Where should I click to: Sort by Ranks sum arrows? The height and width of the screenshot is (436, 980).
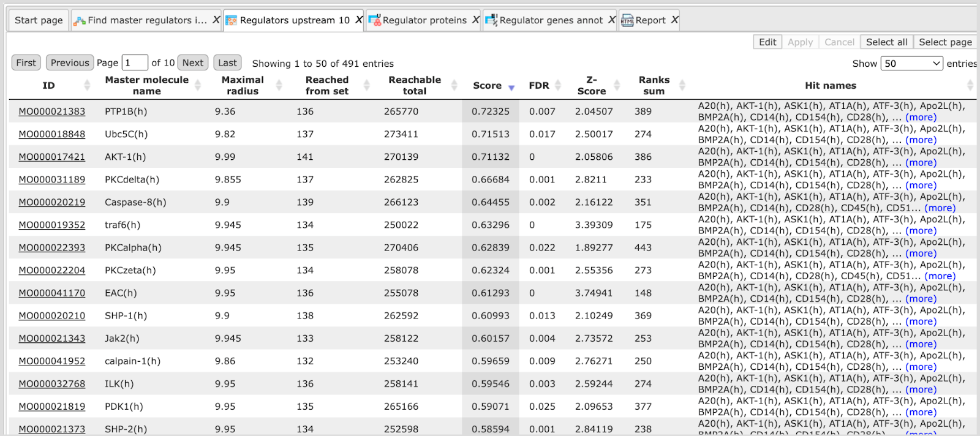(x=682, y=85)
